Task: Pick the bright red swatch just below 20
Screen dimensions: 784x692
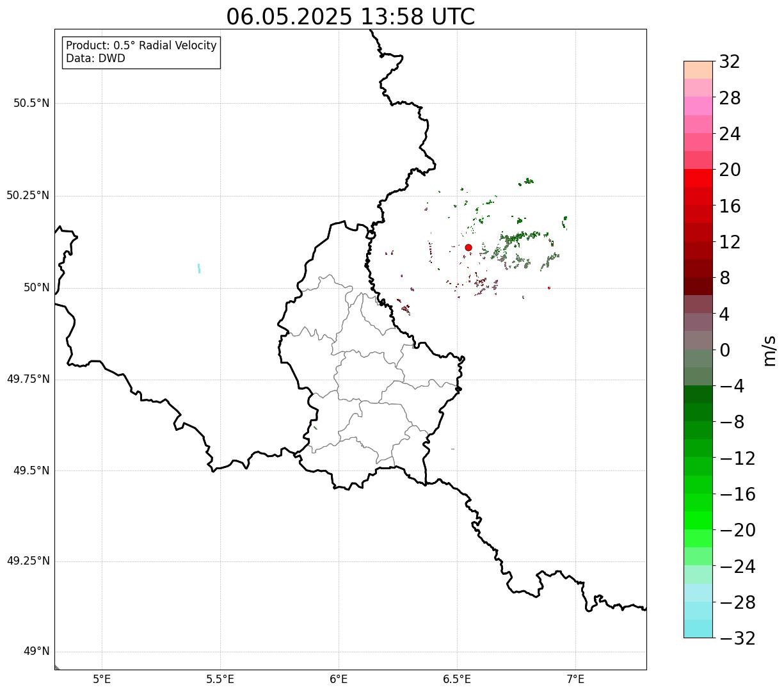Action: coord(698,179)
